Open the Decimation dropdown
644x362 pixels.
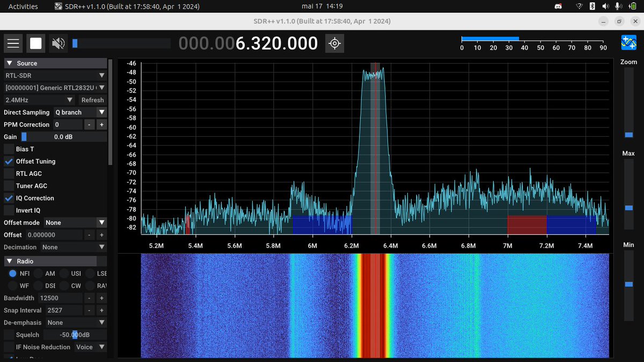pyautogui.click(x=74, y=247)
